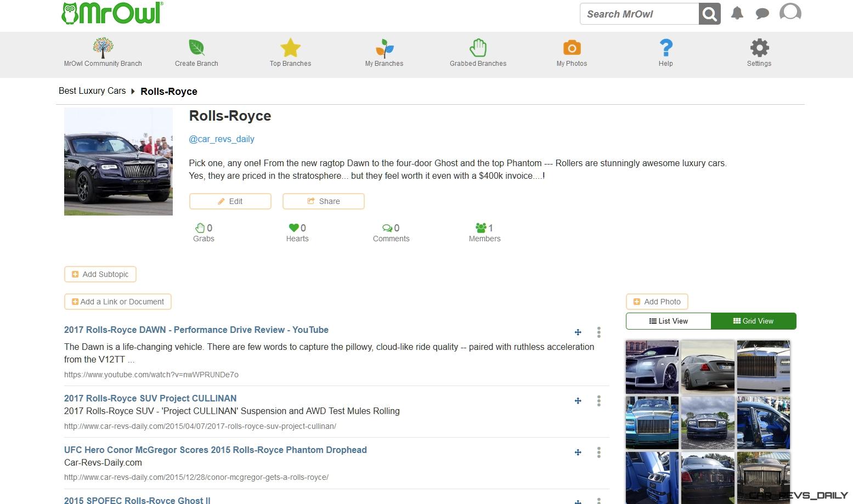Open notifications bell icon
Image resolution: width=853 pixels, height=504 pixels.
(737, 13)
